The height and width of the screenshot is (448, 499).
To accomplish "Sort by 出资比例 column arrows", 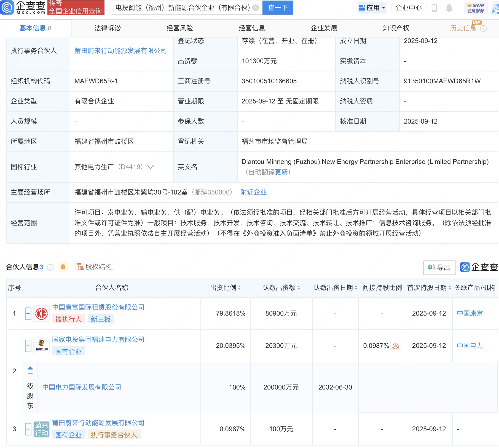I will pos(239,288).
